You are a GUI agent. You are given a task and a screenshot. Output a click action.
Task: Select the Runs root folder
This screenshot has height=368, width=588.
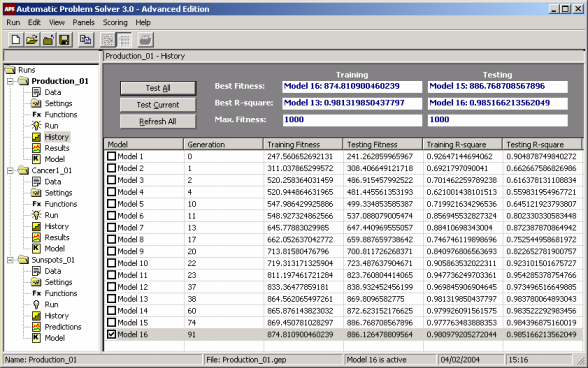coord(26,70)
